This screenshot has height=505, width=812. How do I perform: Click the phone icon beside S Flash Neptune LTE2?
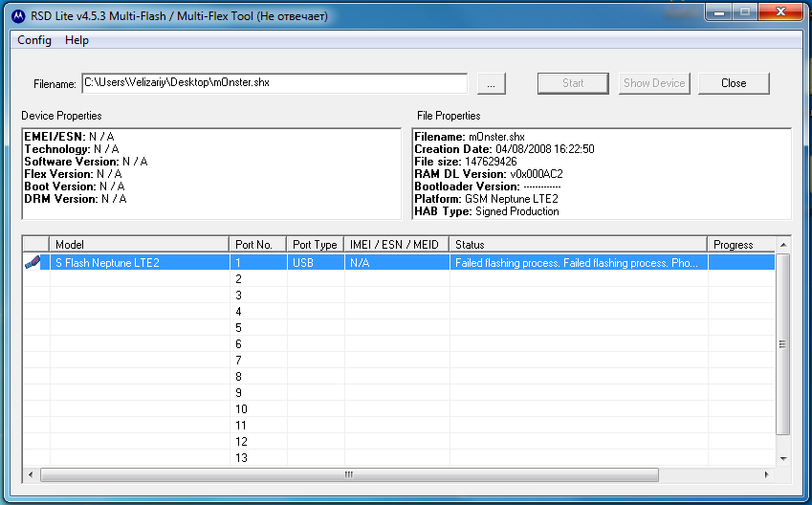(33, 262)
